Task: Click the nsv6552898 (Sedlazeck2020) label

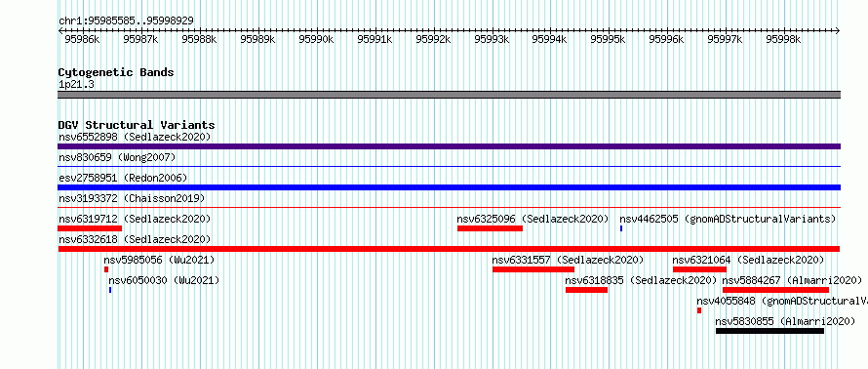Action: (x=135, y=137)
